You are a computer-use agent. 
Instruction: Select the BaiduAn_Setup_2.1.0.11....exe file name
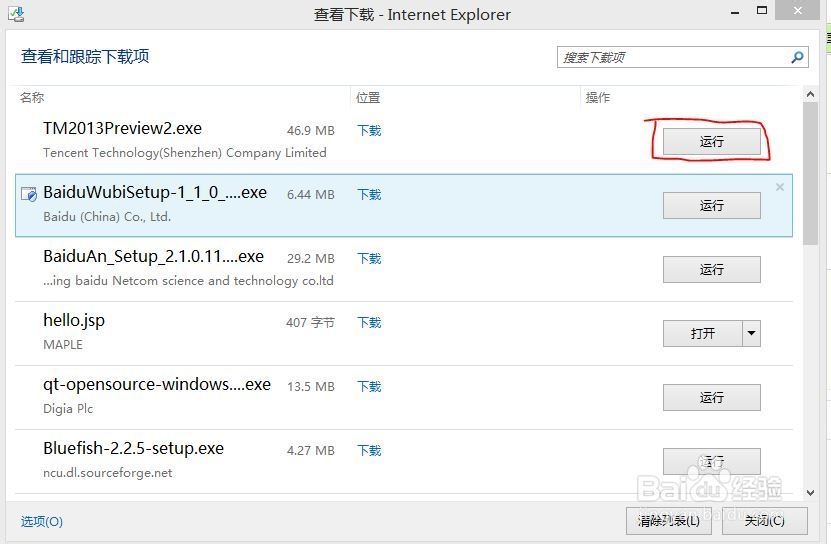[153, 257]
